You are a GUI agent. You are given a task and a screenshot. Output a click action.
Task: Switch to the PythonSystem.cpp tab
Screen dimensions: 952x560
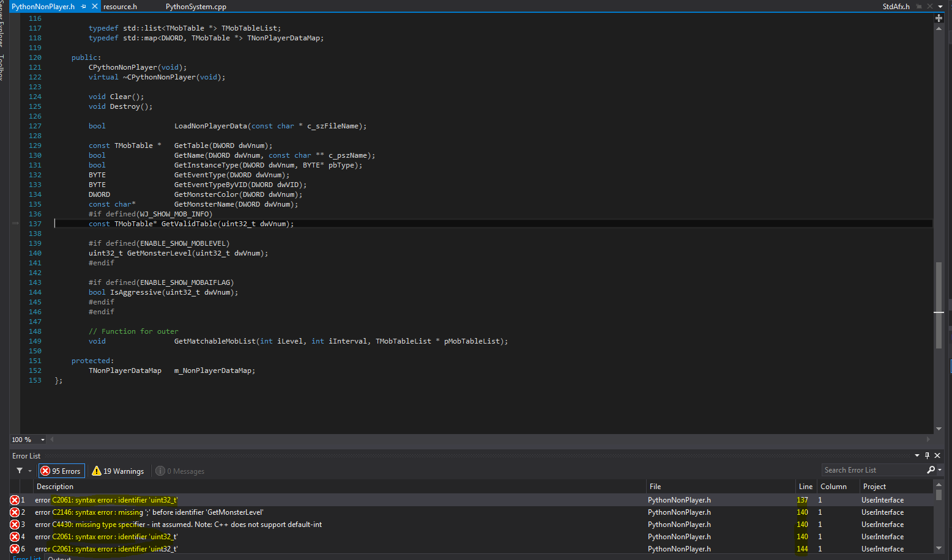[196, 7]
